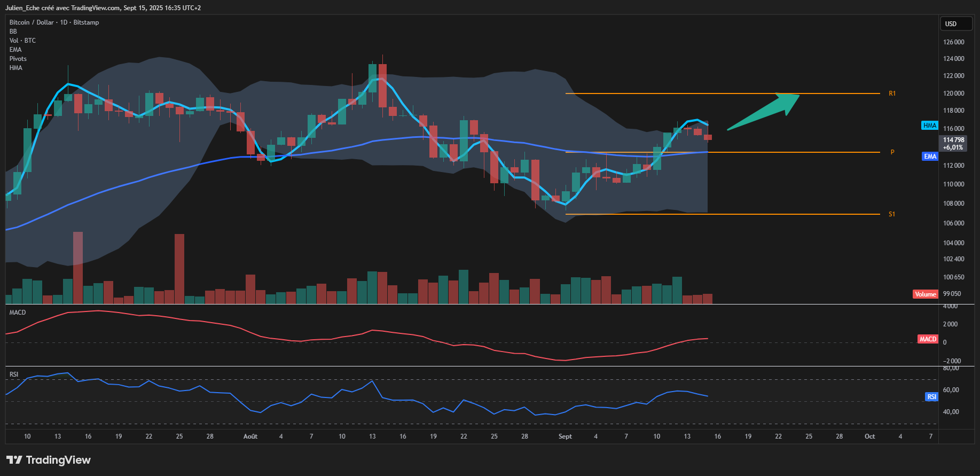The width and height of the screenshot is (980, 476).
Task: Click the TradingView logo
Action: [48, 460]
